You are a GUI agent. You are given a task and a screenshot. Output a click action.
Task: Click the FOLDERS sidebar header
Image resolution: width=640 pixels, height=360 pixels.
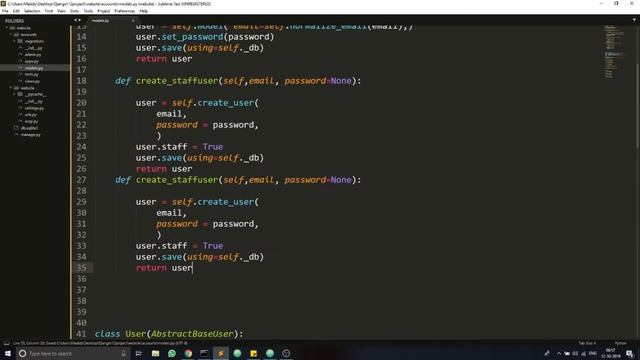pyautogui.click(x=14, y=20)
